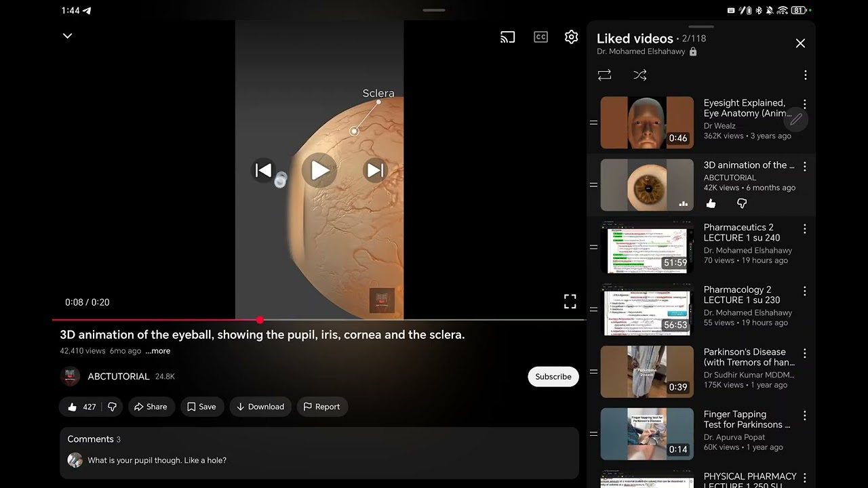Grab the reorder handle for '3D animation of the'

593,185
